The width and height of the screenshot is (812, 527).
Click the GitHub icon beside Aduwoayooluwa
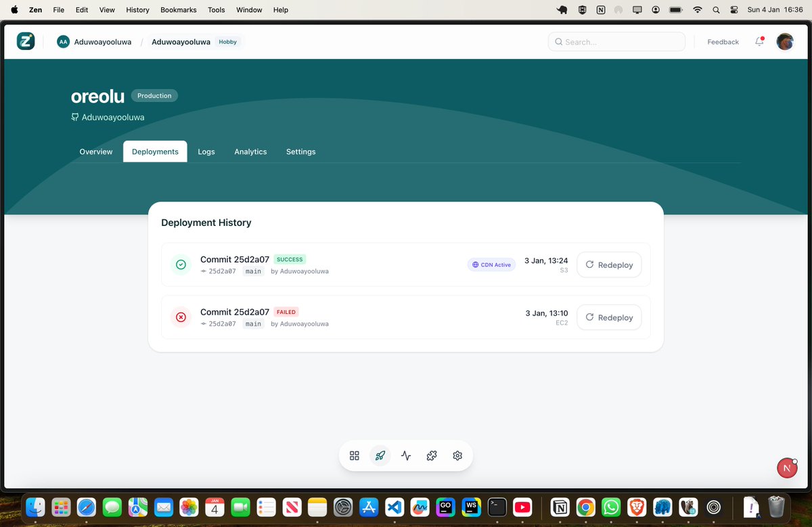[x=74, y=117]
